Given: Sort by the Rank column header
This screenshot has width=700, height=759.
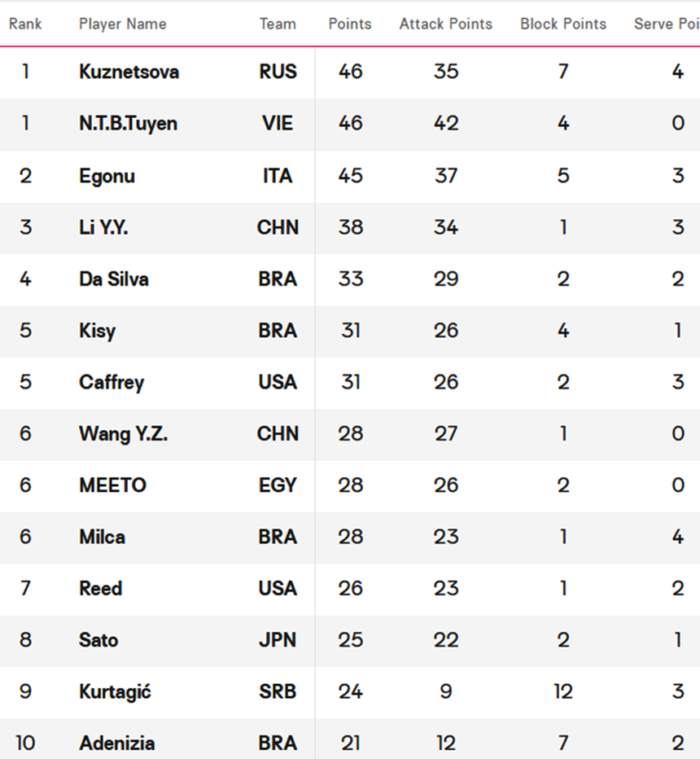Looking at the screenshot, I should coord(25,24).
